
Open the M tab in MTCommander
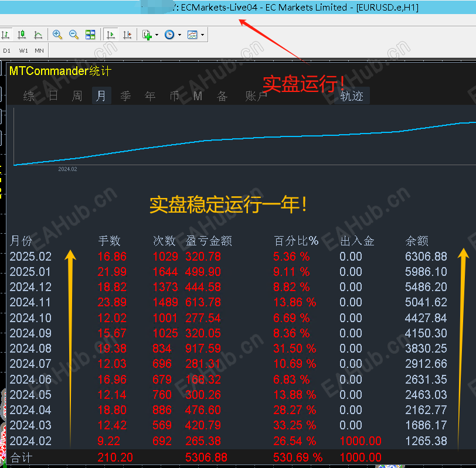tap(198, 96)
